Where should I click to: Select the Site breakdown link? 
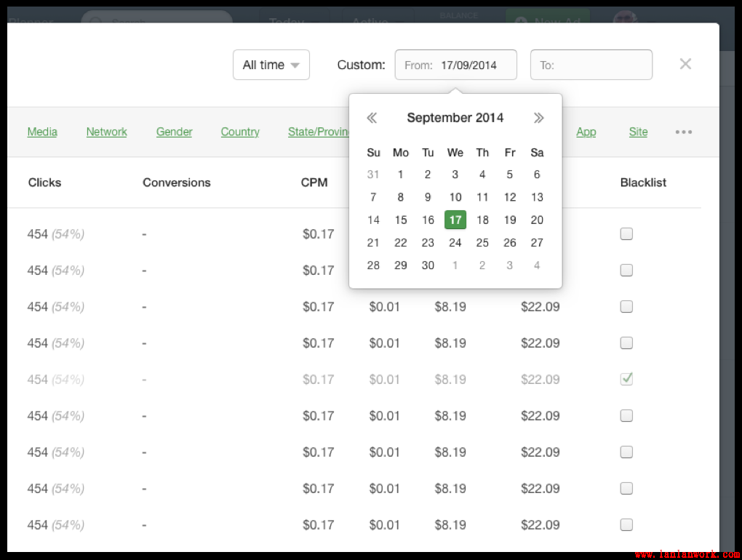click(638, 132)
